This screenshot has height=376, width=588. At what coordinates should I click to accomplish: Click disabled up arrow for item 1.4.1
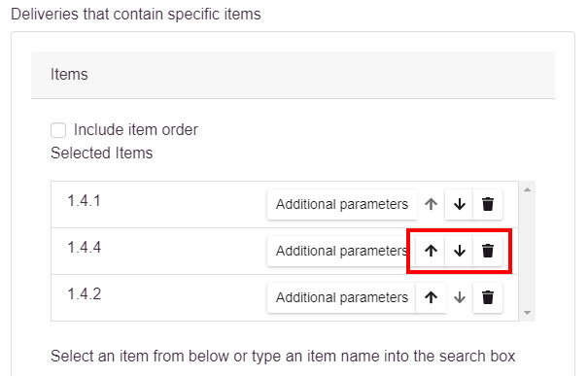click(x=431, y=204)
